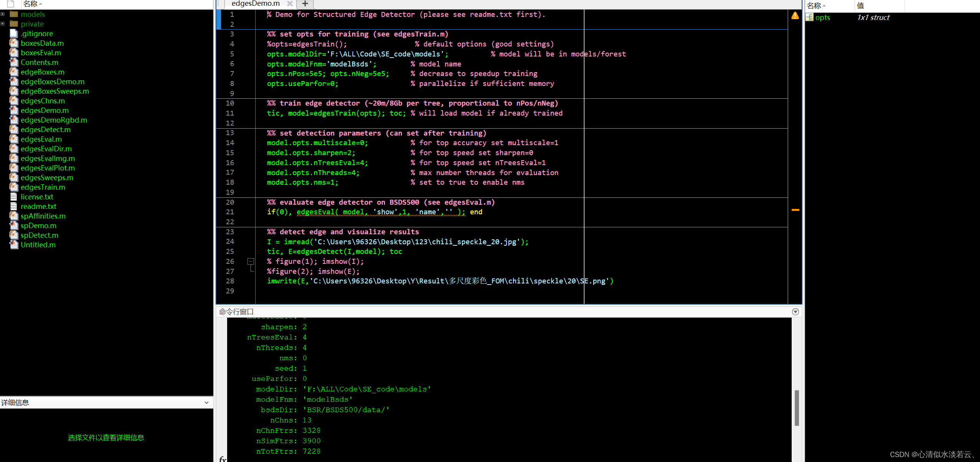Select the edgesTrain.m file icon
The width and height of the screenshot is (980, 462).
(14, 187)
